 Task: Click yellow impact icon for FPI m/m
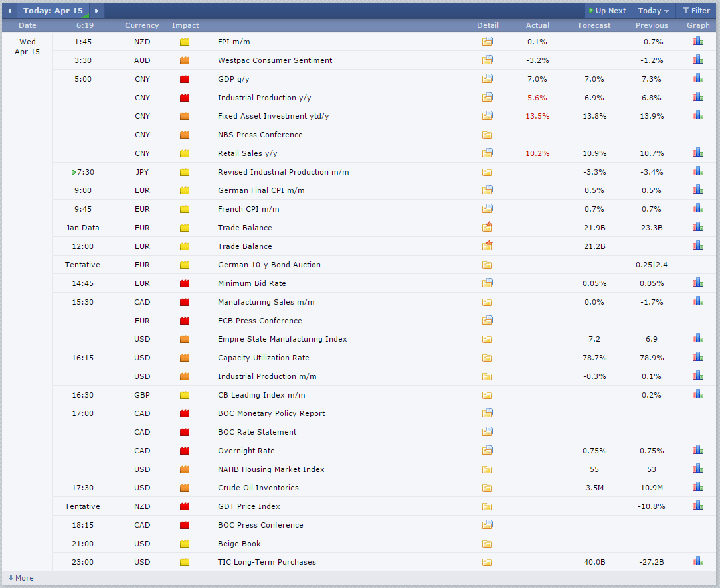coord(185,42)
